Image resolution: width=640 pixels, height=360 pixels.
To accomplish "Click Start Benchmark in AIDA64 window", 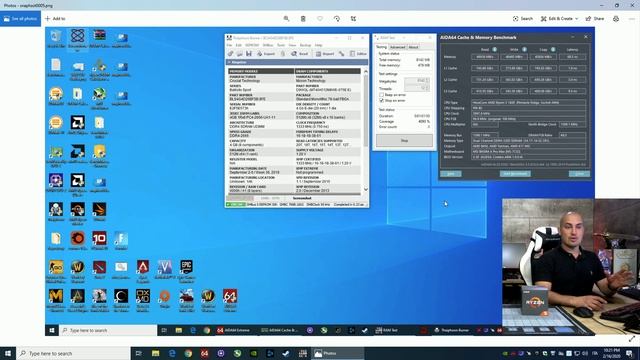I will click(x=515, y=174).
